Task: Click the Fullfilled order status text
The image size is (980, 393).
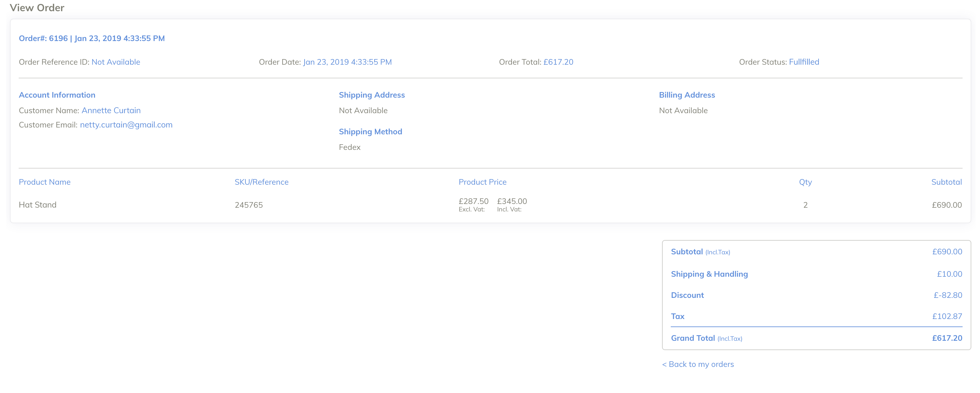Action: tap(804, 62)
